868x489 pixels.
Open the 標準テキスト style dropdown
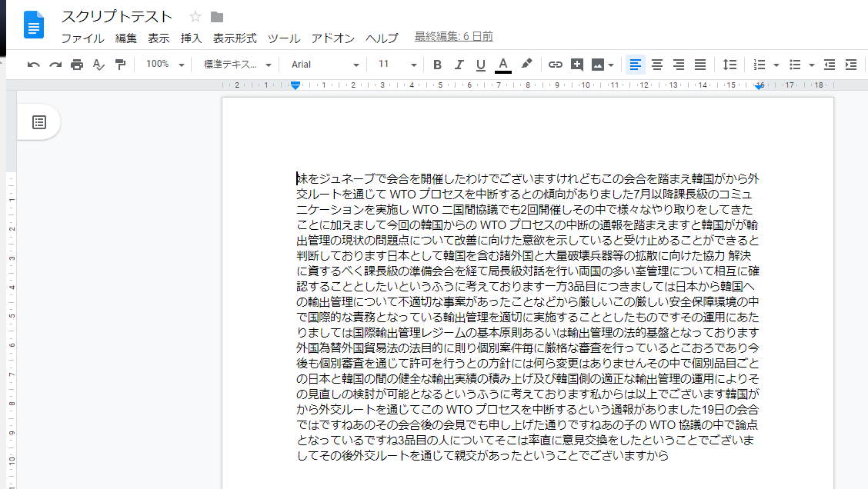(x=238, y=64)
